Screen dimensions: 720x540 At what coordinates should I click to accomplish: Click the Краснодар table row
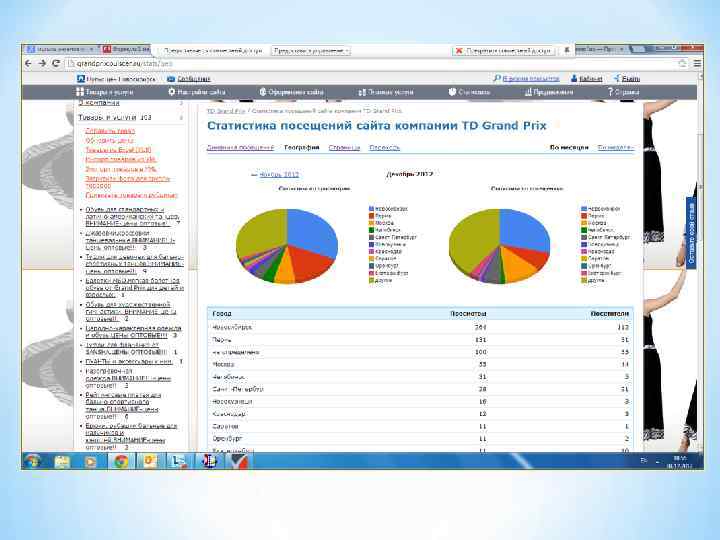click(420, 414)
